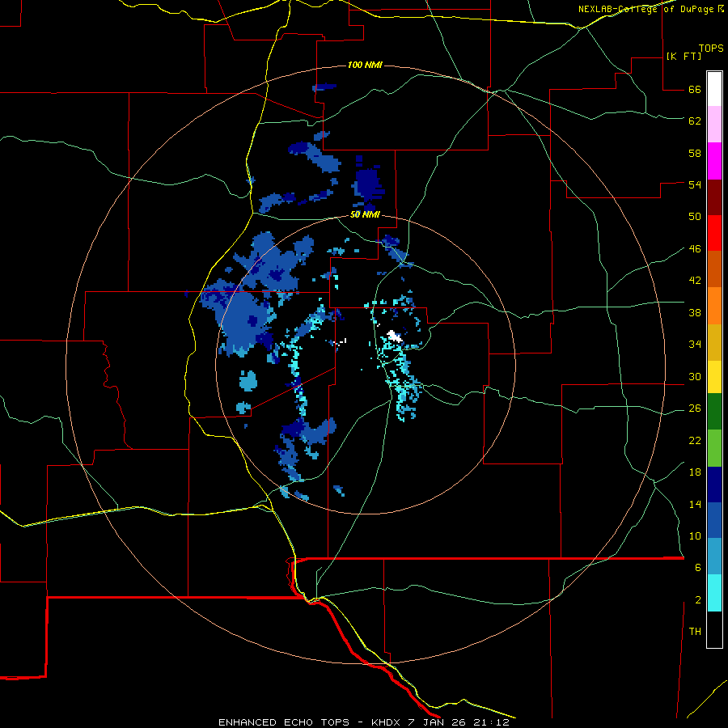
Task: Click the legend value 62
Action: click(x=695, y=121)
